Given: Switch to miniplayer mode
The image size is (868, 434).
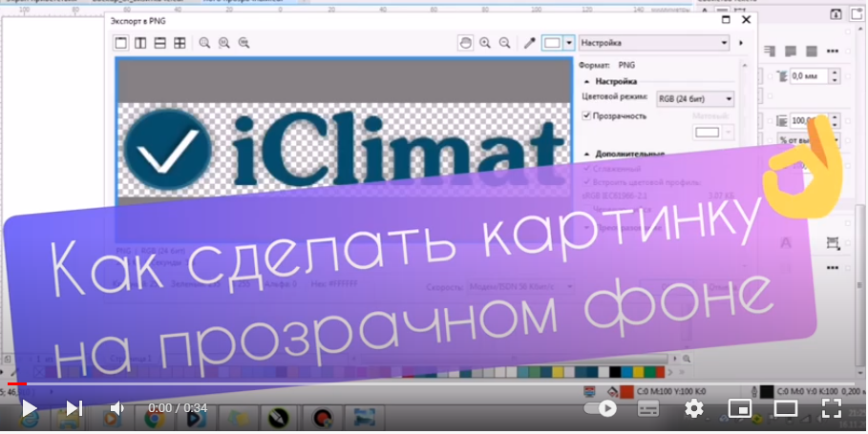Looking at the screenshot, I should [740, 408].
